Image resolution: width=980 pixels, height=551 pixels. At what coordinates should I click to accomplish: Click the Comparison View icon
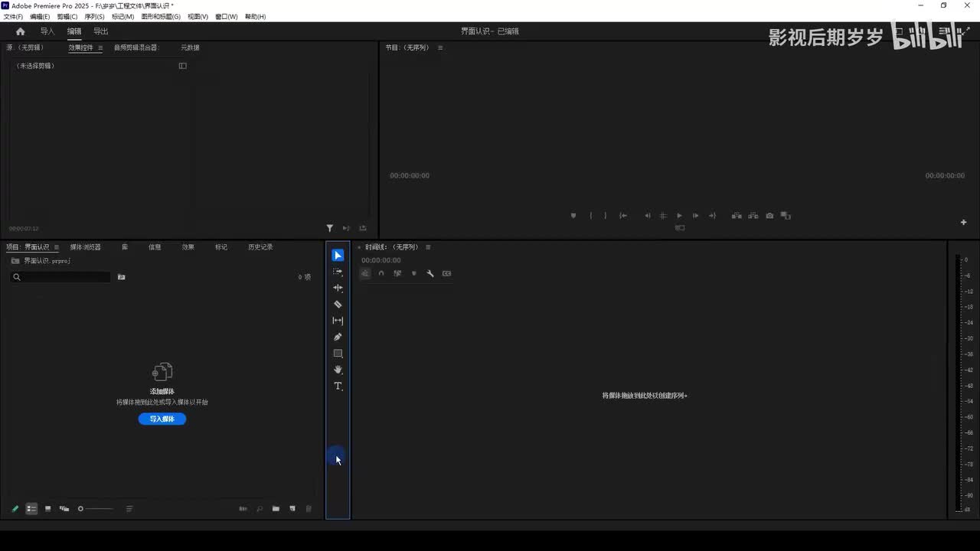coord(786,216)
